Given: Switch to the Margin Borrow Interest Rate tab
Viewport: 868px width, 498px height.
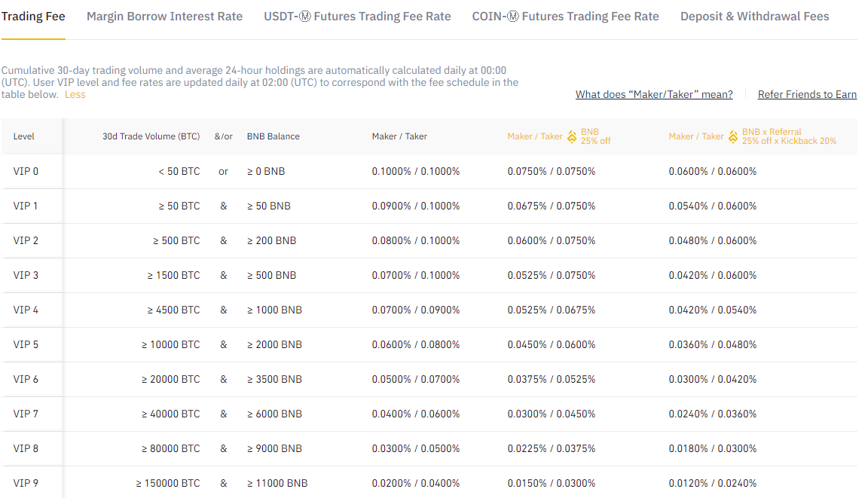Looking at the screenshot, I should [164, 16].
